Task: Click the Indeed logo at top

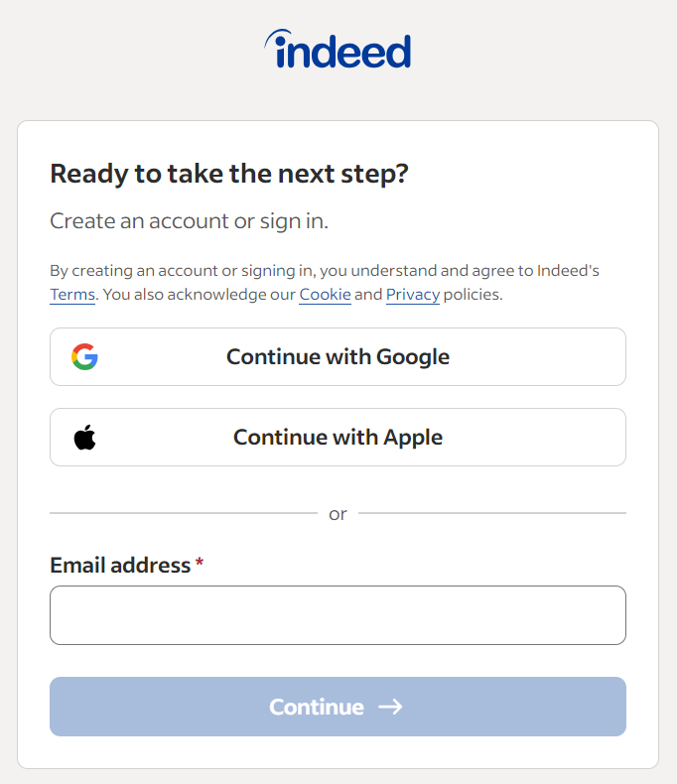Action: click(x=338, y=49)
